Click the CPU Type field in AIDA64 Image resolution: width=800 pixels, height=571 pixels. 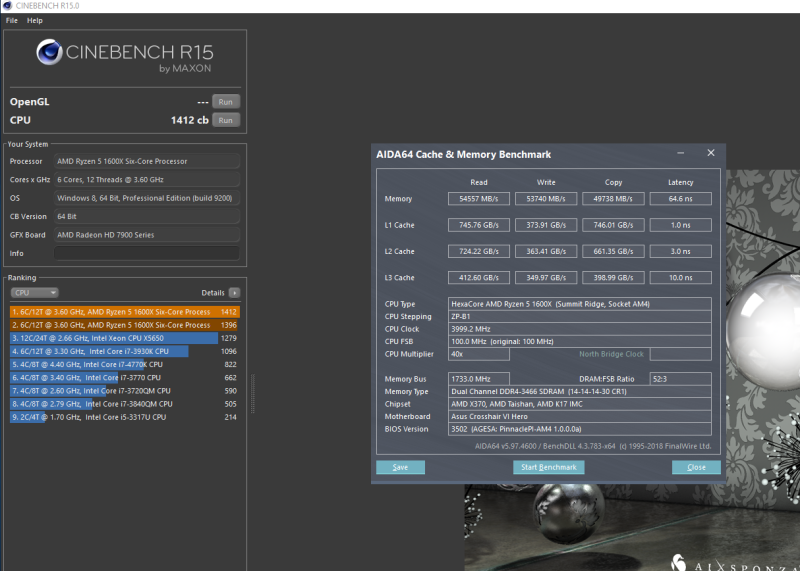tap(580, 304)
